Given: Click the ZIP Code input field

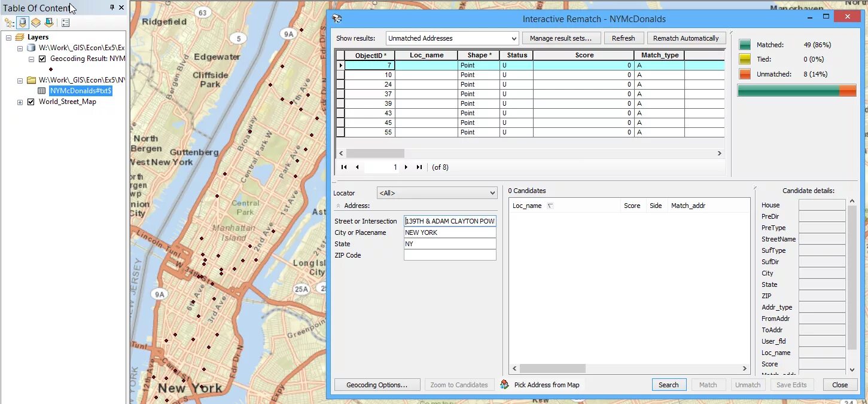Looking at the screenshot, I should tap(450, 255).
